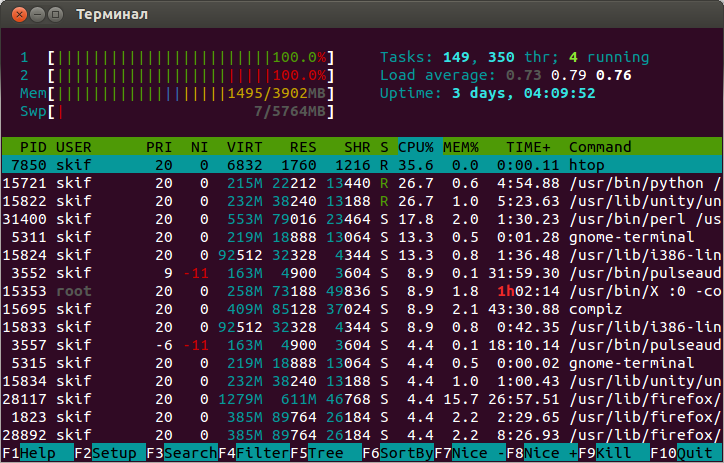Click F10 Quit to exit htop

[686, 453]
